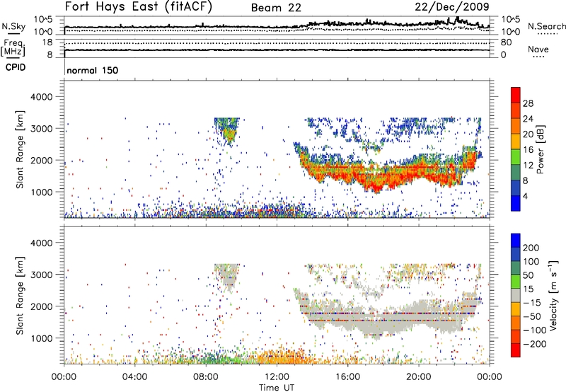Click the '08:00' time axis label

point(206,377)
